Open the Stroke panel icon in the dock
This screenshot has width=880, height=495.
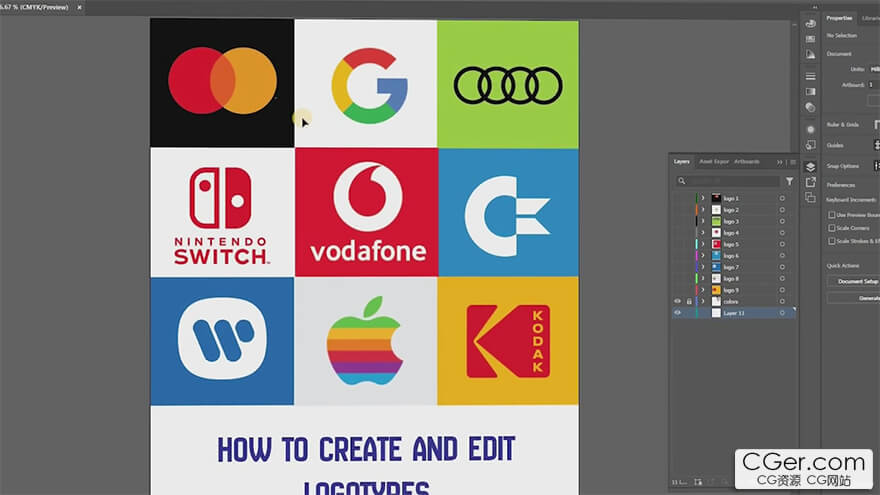810,76
